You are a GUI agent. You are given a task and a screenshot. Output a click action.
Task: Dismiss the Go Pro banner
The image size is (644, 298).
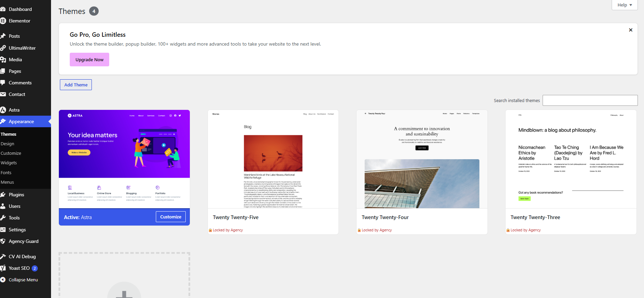[631, 30]
